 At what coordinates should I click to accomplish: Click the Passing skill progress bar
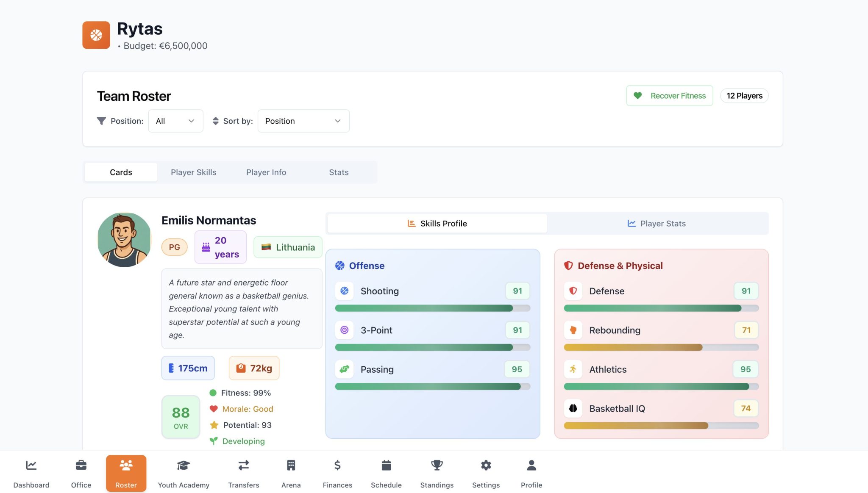[x=432, y=386]
